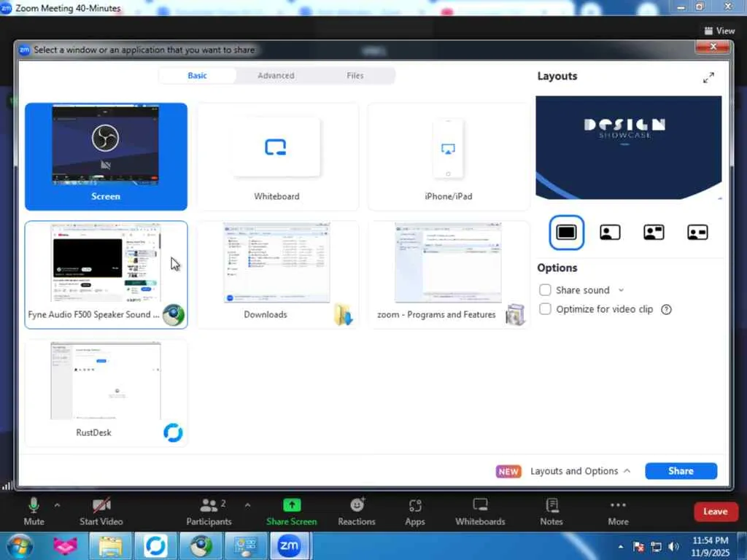Enable the Share sound checkbox

point(545,290)
